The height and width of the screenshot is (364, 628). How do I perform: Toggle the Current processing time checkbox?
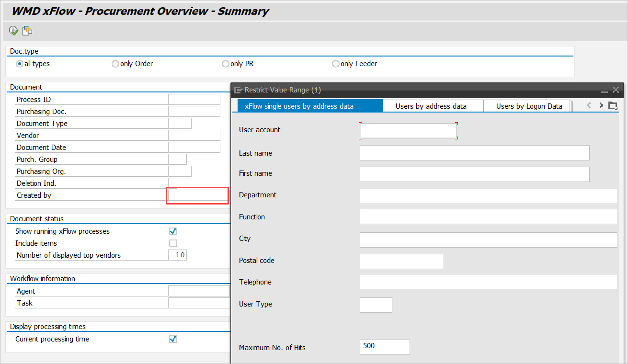[173, 339]
